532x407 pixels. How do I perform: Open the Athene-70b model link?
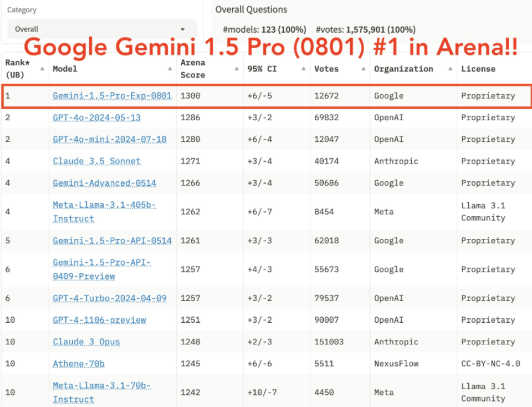[x=79, y=364]
